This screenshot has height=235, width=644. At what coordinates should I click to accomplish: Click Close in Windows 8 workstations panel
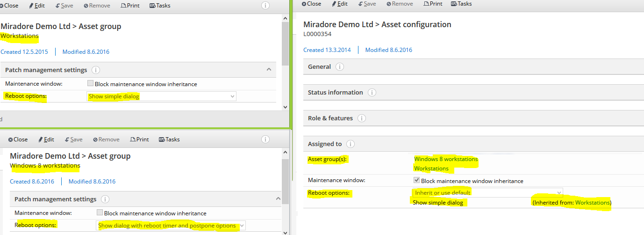[x=18, y=140]
